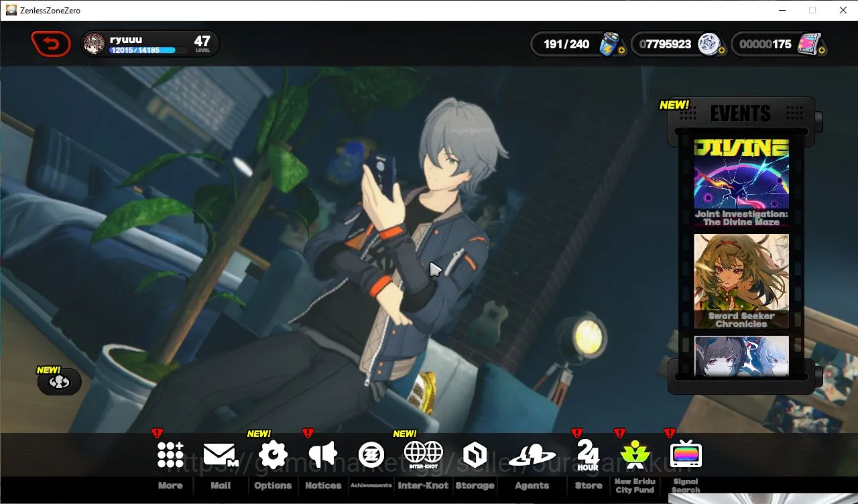858x504 pixels.
Task: Close the ZenlessZoneZero window
Action: coord(843,10)
